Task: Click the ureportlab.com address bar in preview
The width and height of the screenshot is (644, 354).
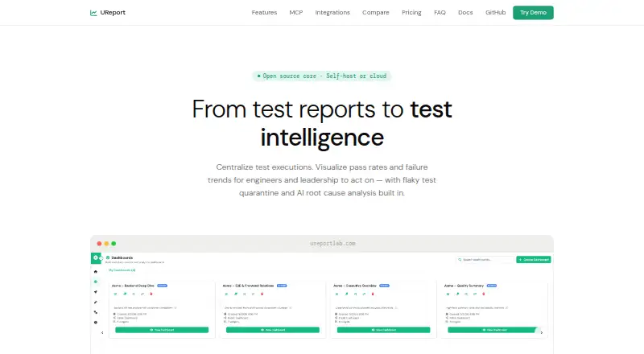Action: click(332, 244)
